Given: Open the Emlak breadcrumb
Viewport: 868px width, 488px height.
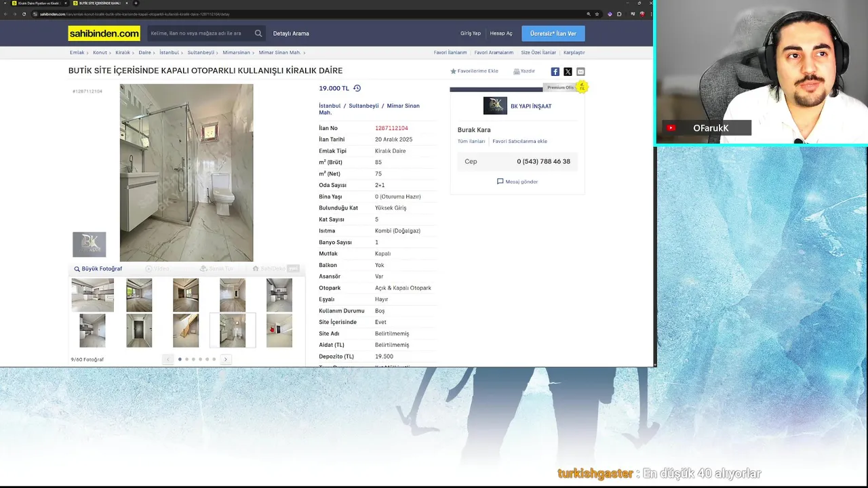Looking at the screenshot, I should 77,52.
